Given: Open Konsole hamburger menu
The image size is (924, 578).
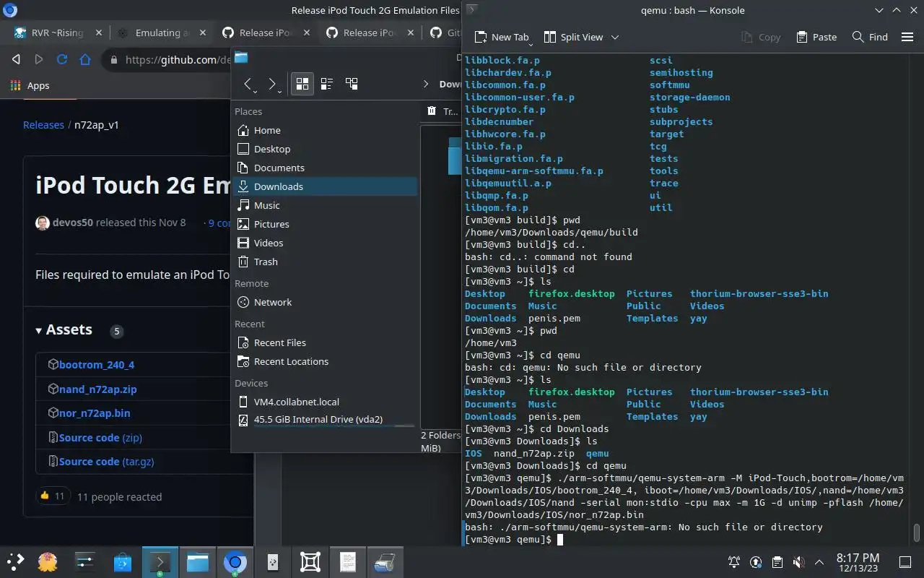Looking at the screenshot, I should click(907, 37).
